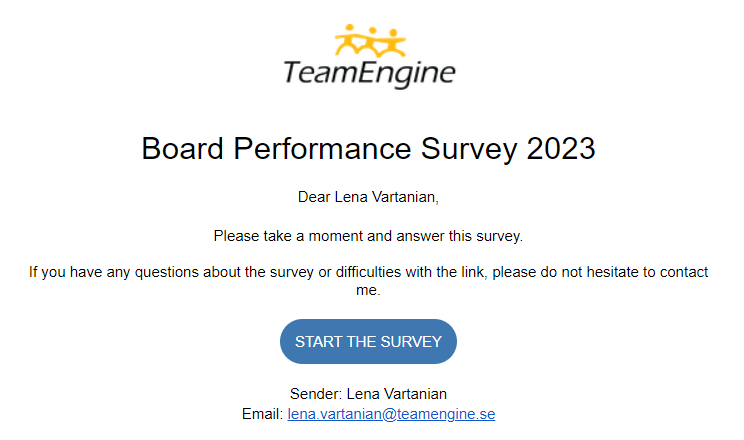Click the Dear Lena Vartanian greeting

pos(368,197)
